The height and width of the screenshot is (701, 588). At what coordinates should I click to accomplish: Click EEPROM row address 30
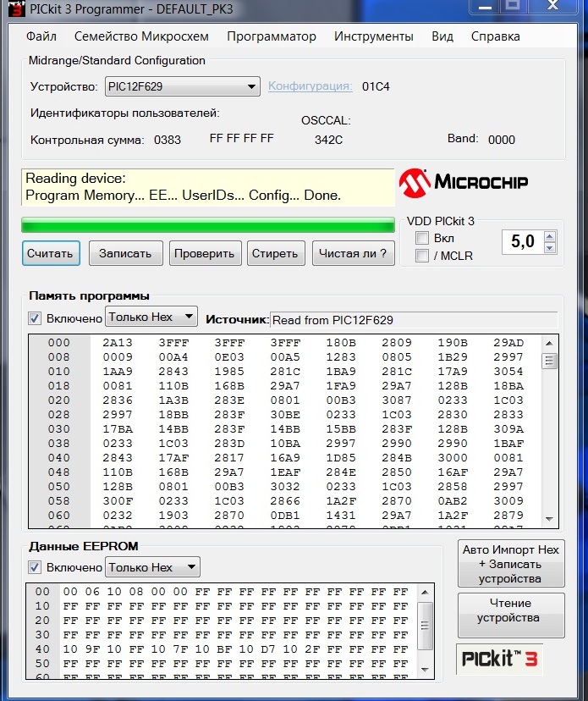pos(42,635)
